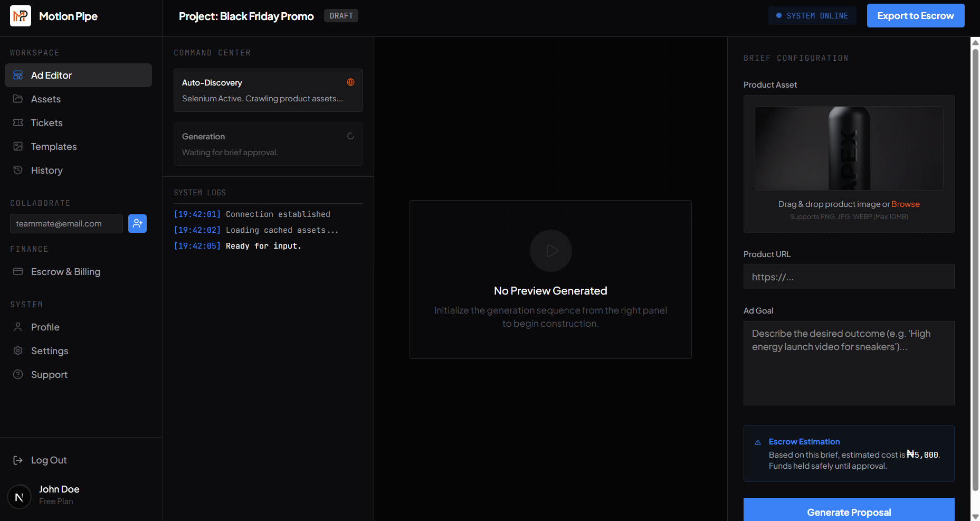Viewport: 980px width, 521px height.
Task: Click the Log Out arrow icon
Action: pos(18,460)
